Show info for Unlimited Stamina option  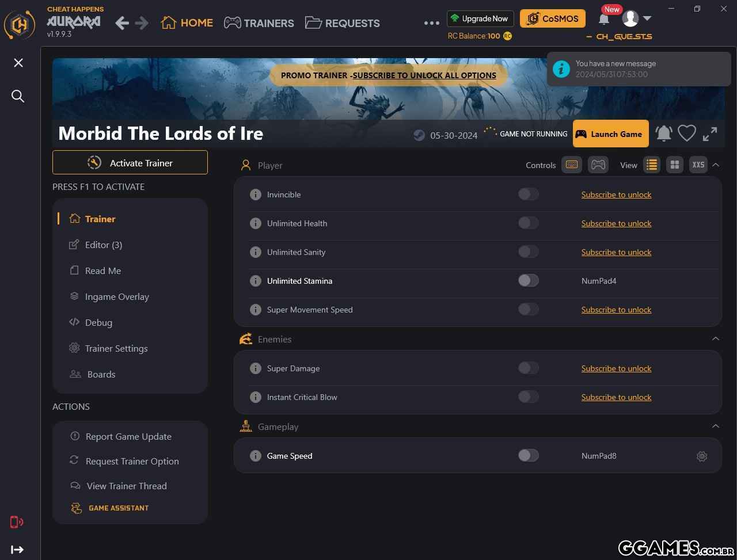click(256, 281)
